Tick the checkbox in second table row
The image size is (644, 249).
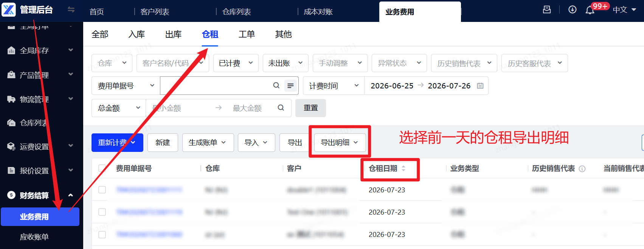[102, 212]
